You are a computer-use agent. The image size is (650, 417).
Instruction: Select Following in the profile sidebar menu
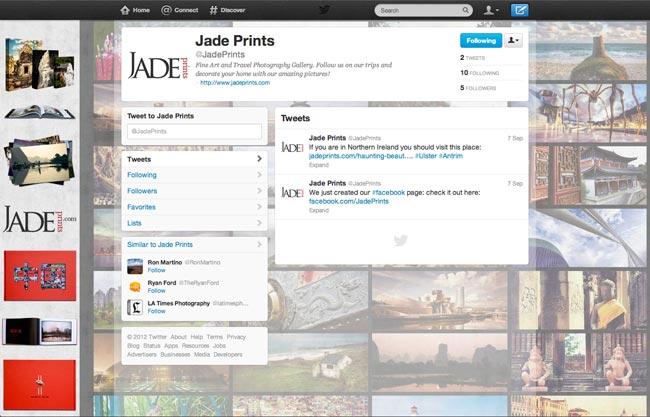click(194, 175)
